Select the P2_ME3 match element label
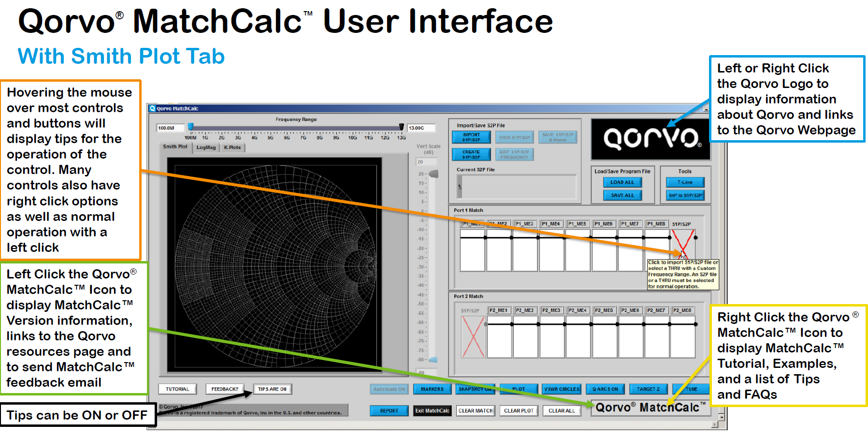 coord(551,310)
